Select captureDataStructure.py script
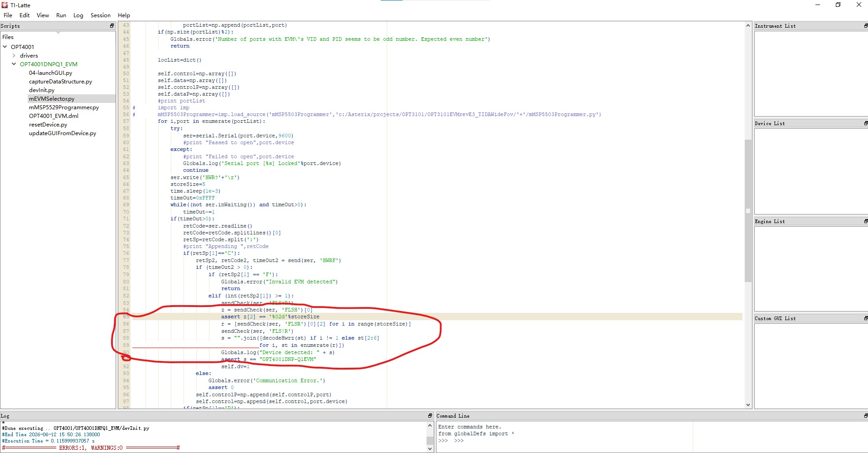The height and width of the screenshot is (453, 868). point(60,82)
